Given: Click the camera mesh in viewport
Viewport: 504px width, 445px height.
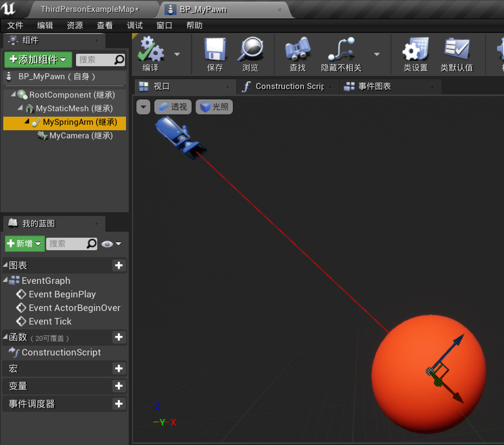Looking at the screenshot, I should coord(180,137).
